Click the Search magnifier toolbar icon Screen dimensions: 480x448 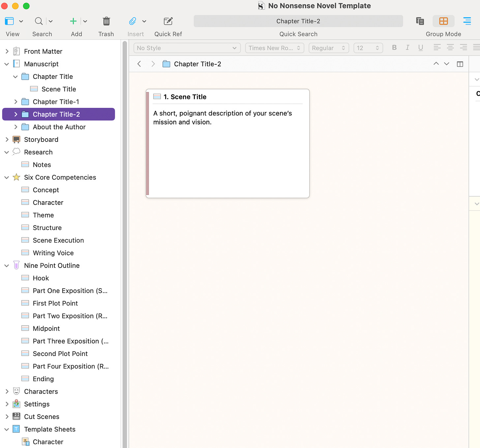click(x=39, y=21)
